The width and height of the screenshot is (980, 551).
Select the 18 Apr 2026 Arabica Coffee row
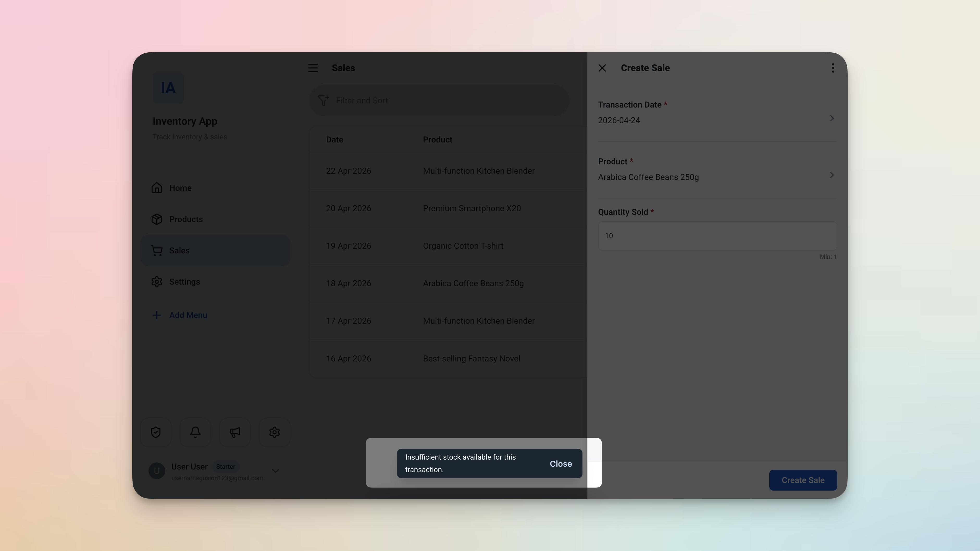[x=448, y=283]
